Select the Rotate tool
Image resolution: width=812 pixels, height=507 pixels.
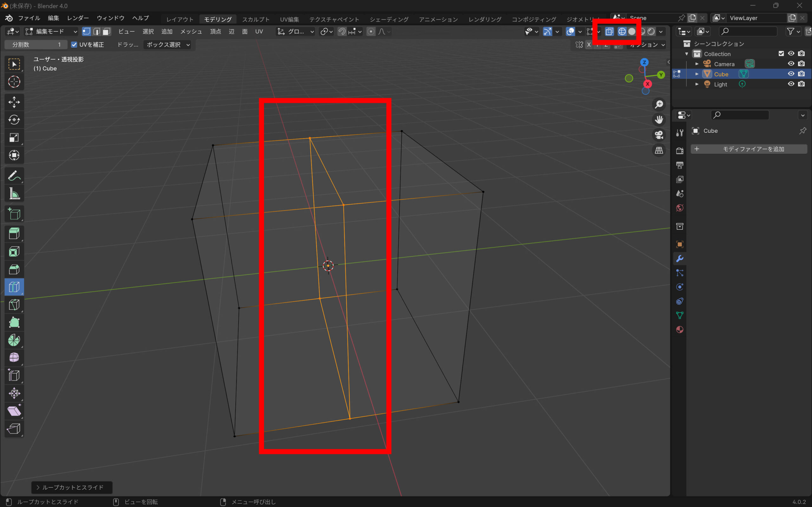[14, 120]
